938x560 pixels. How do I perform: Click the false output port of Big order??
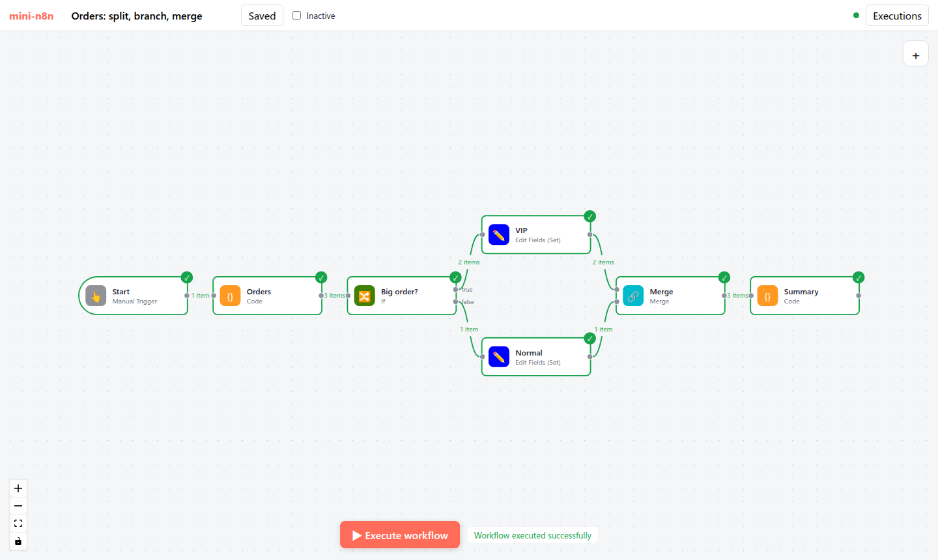click(455, 301)
